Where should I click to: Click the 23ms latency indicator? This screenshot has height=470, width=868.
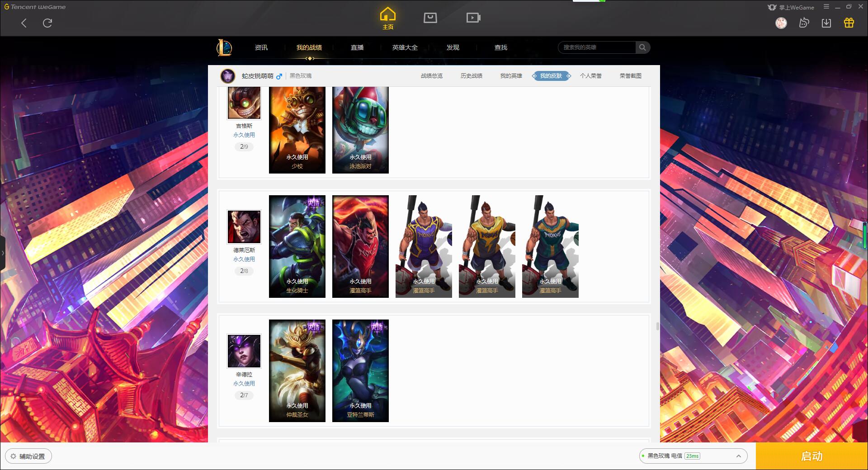tap(692, 456)
